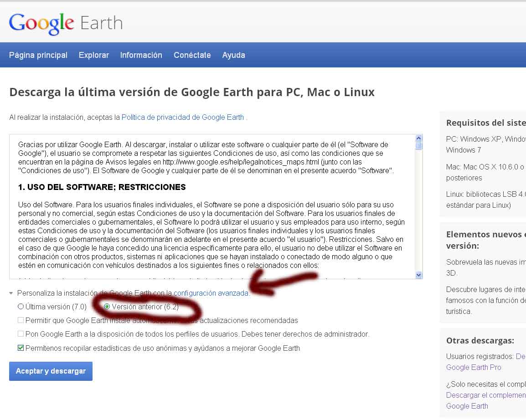The height and width of the screenshot is (420, 526).
Task: Click the configuración avanzada link
Action: (x=211, y=293)
